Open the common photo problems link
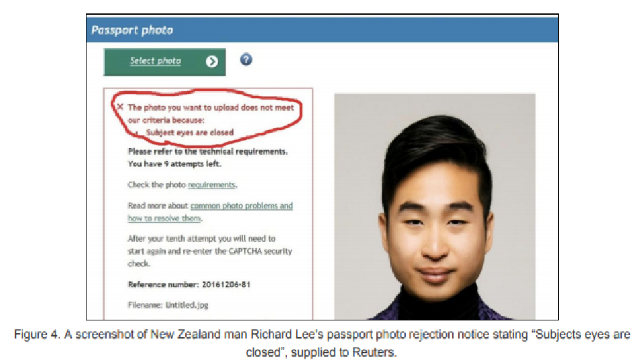Viewport: 644px width, 362px height. point(241,206)
